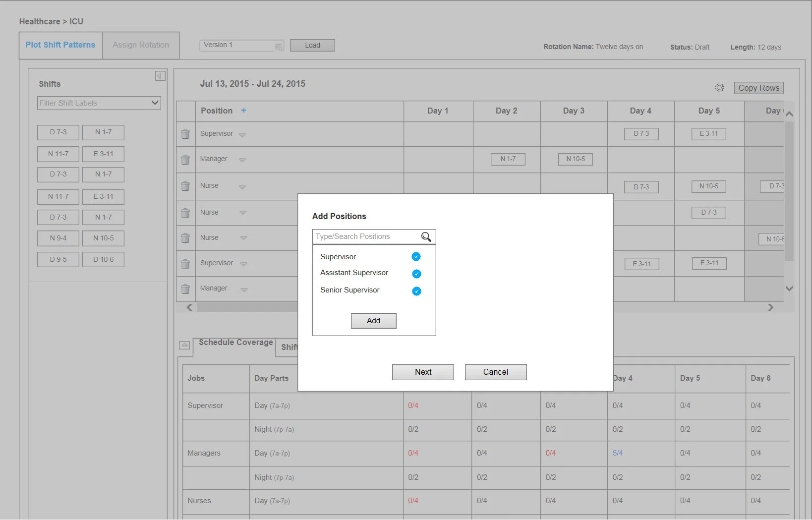Viewport: 812px width, 520px height.
Task: Click the magnifier icon in Search Positions field
Action: [x=426, y=237]
